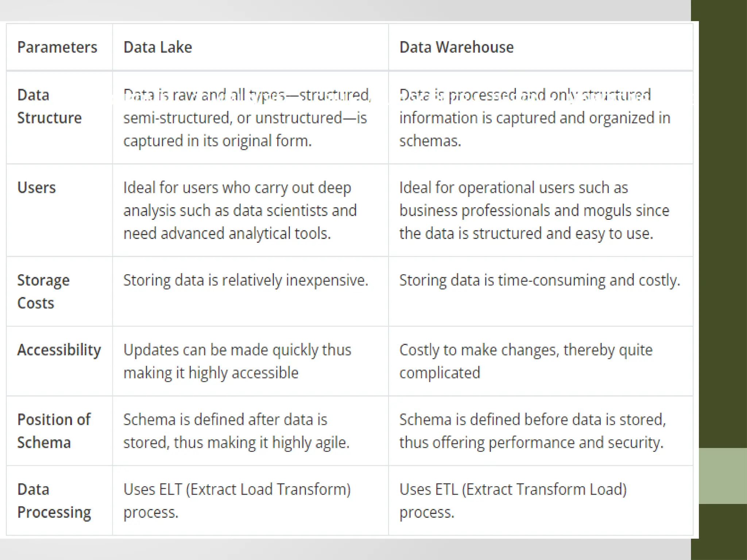Select the Position of Schema row label

[x=54, y=431]
